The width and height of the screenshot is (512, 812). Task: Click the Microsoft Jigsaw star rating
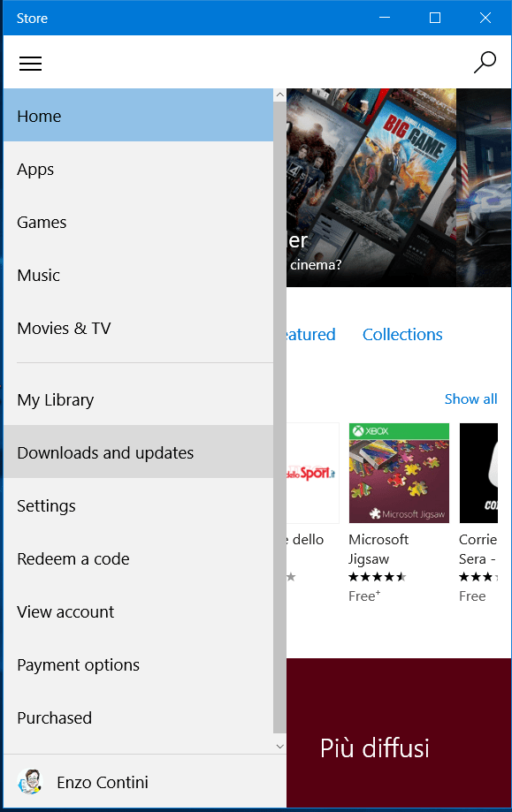pos(378,577)
